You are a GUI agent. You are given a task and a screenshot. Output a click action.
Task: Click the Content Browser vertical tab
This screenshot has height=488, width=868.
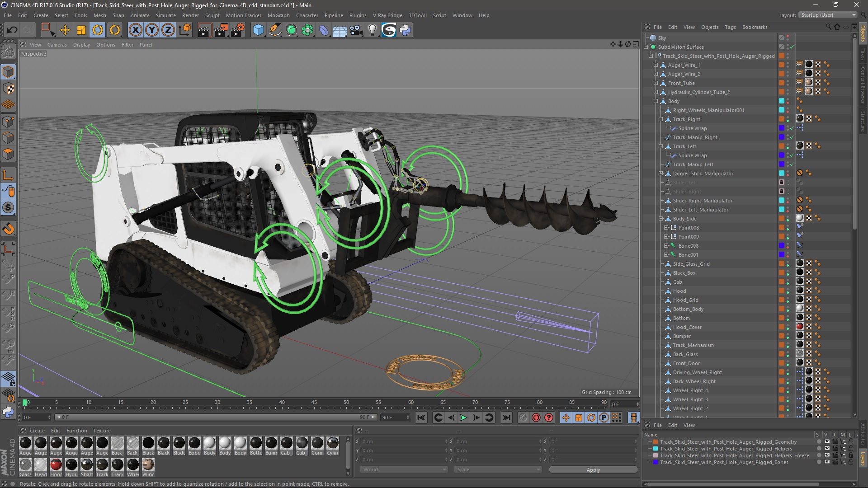point(863,85)
